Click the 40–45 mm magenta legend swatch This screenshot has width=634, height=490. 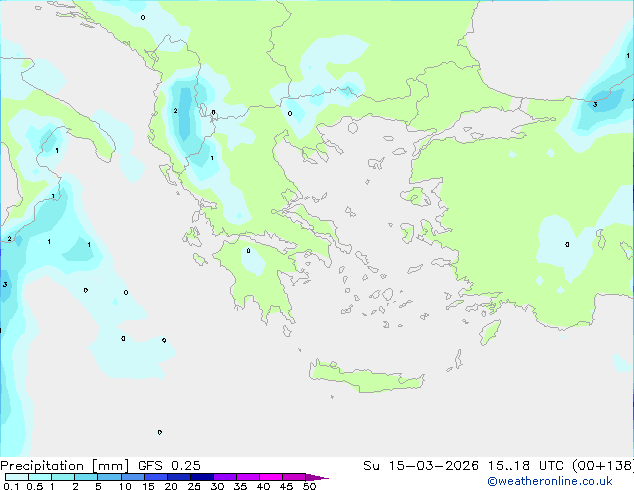coord(271,477)
